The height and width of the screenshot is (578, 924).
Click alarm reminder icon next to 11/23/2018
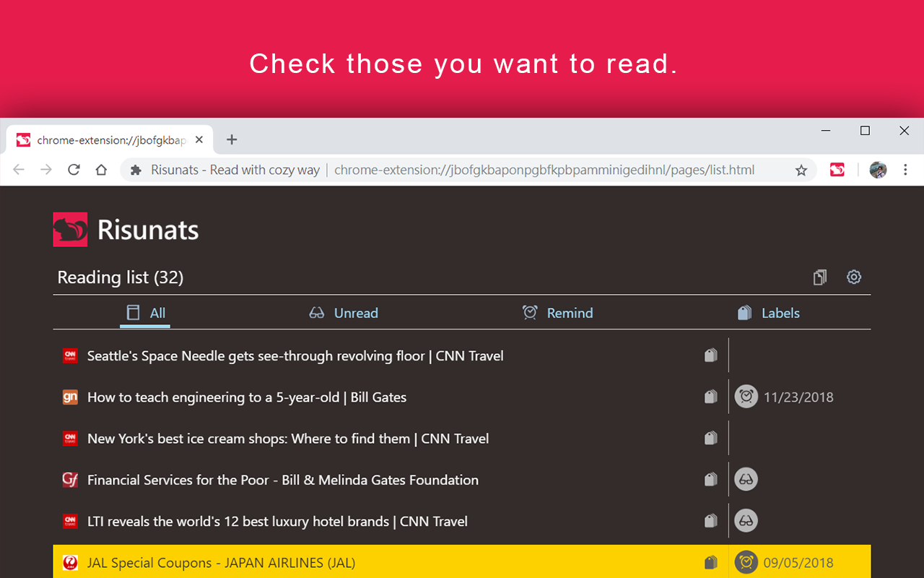[x=746, y=397]
